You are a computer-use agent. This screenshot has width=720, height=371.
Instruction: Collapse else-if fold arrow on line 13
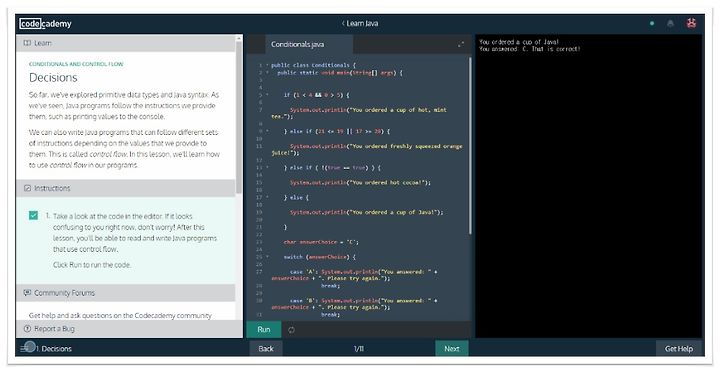[267, 168]
